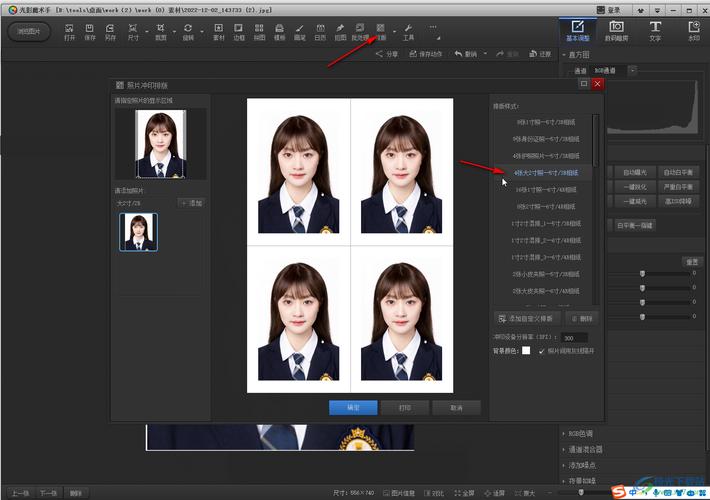Click the 保存 (Save) toolbar icon

[x=91, y=31]
